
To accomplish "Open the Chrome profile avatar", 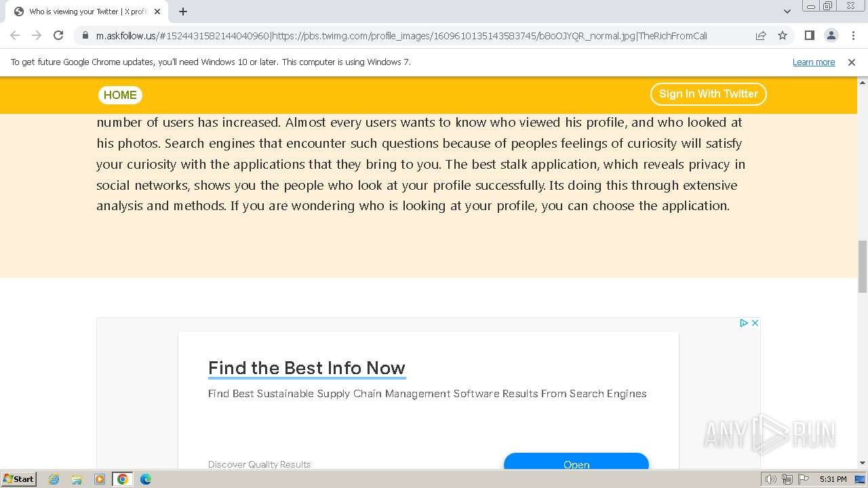I will click(831, 35).
